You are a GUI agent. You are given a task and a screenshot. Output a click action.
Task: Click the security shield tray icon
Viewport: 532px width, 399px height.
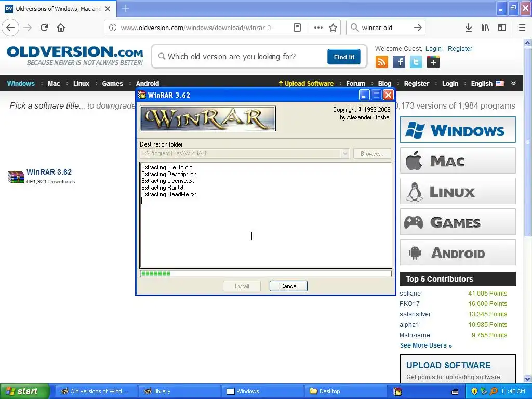point(474,391)
